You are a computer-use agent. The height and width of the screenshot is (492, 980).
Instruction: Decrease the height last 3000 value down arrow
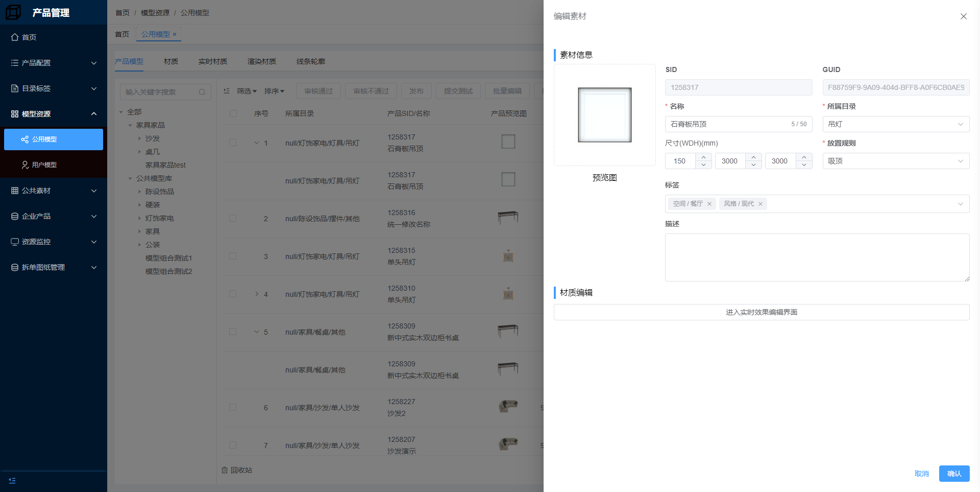click(804, 165)
